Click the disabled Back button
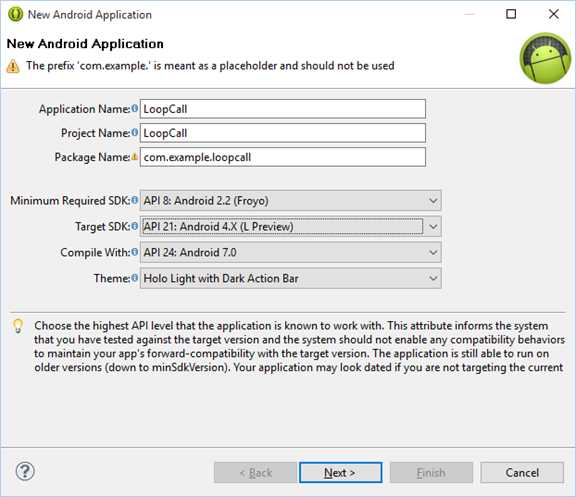The image size is (576, 497). tap(255, 472)
